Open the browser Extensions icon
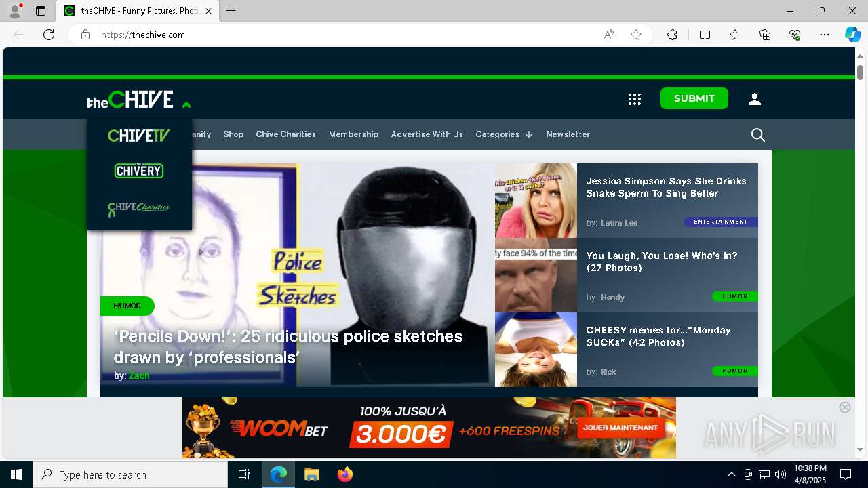The image size is (868, 488). pos(672,35)
